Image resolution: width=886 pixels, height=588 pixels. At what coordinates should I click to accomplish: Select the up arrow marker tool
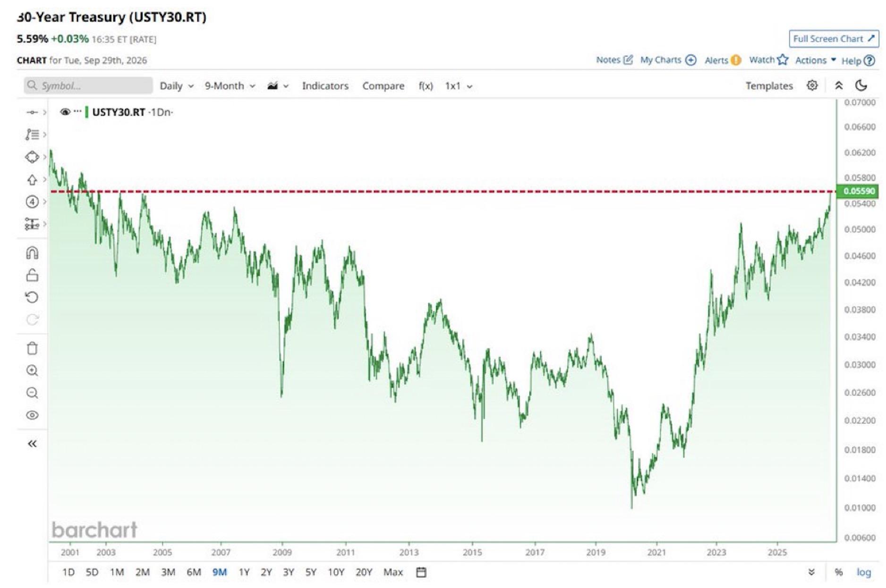32,179
